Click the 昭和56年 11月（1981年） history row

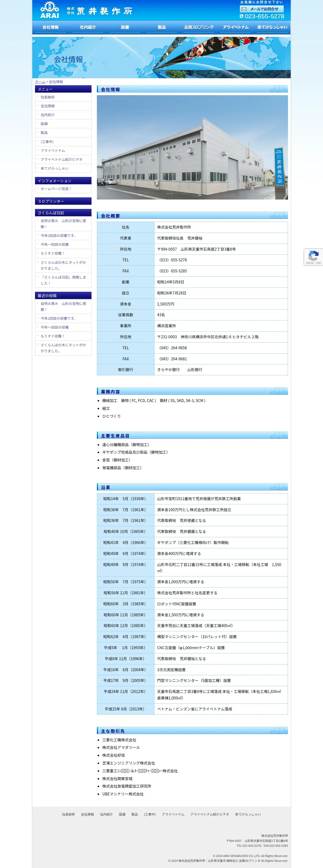point(192,593)
